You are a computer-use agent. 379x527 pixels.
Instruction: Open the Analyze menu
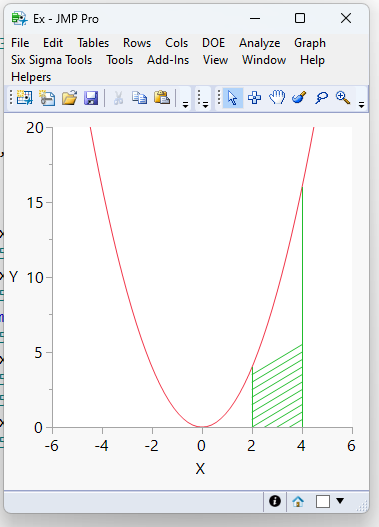(x=259, y=43)
